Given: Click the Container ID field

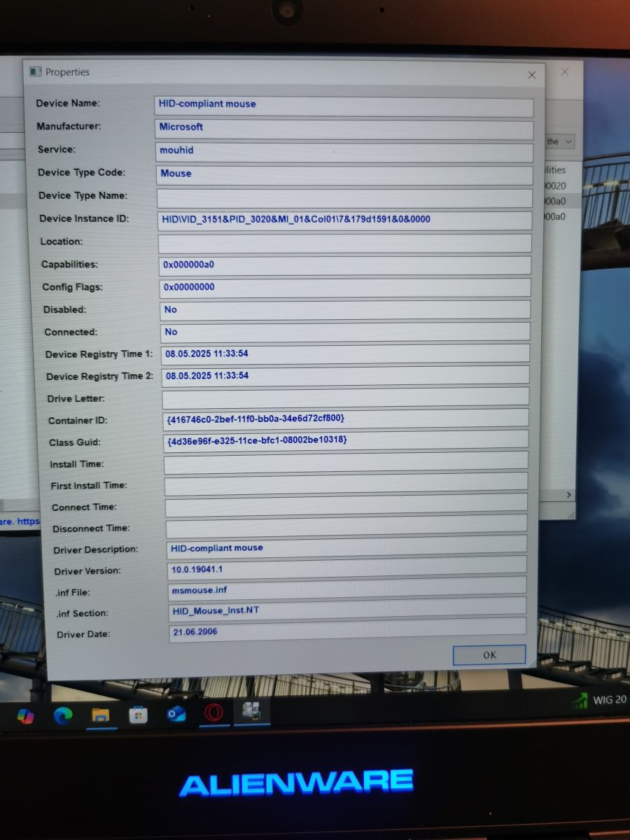Looking at the screenshot, I should pyautogui.click(x=346, y=419).
